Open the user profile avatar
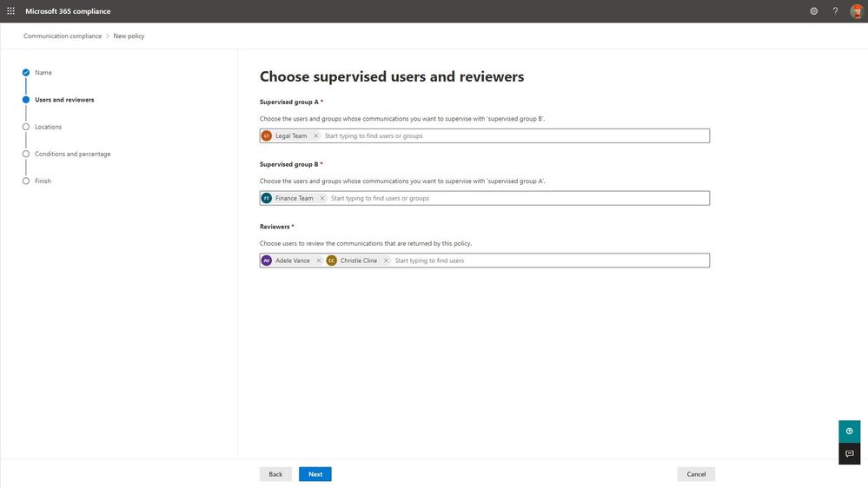 [857, 11]
